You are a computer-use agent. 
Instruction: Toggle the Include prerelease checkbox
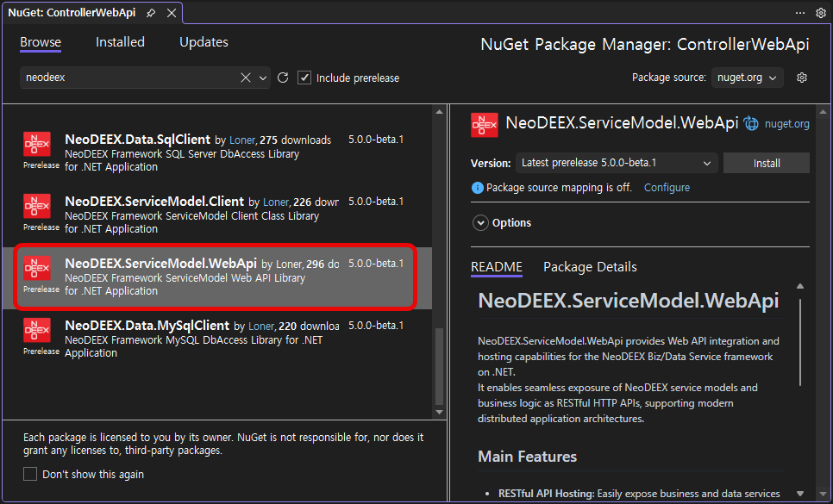click(x=304, y=78)
